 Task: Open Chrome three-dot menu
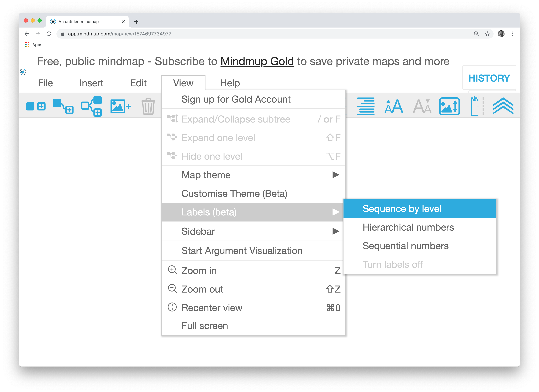[512, 34]
